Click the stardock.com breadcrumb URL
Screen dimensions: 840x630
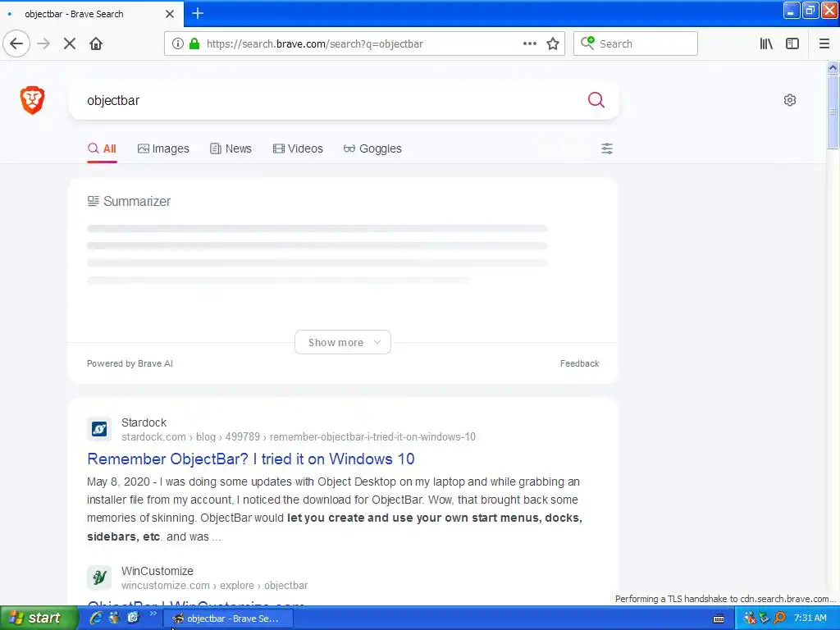[299, 436]
